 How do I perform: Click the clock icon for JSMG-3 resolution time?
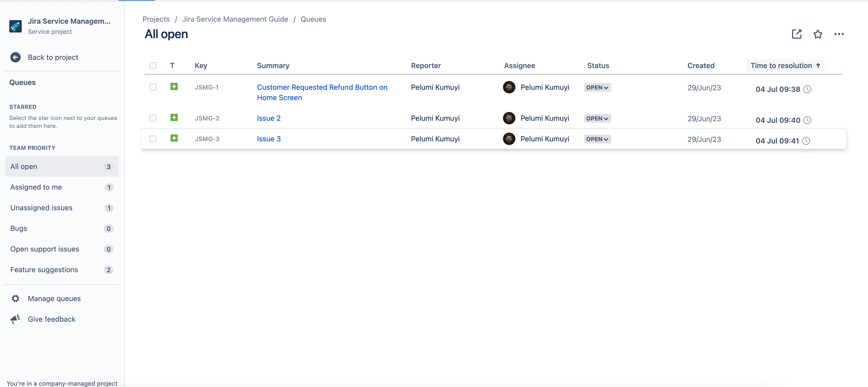coord(806,141)
